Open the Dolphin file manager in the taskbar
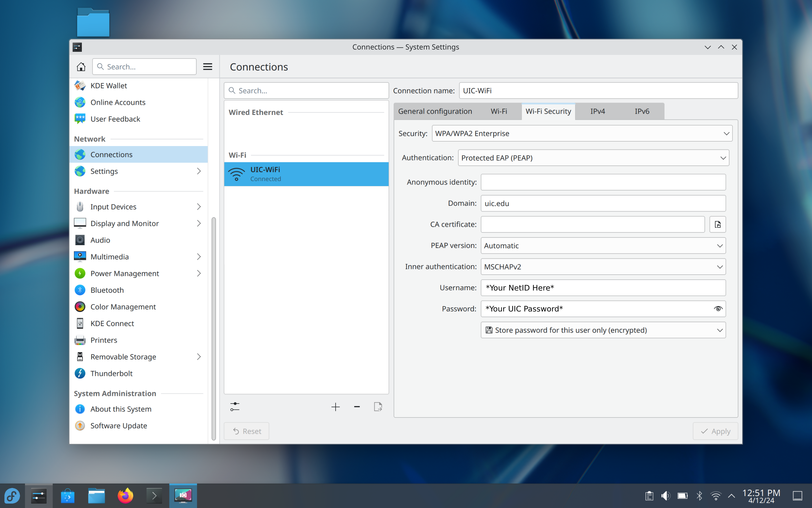The width and height of the screenshot is (812, 508). point(97,496)
